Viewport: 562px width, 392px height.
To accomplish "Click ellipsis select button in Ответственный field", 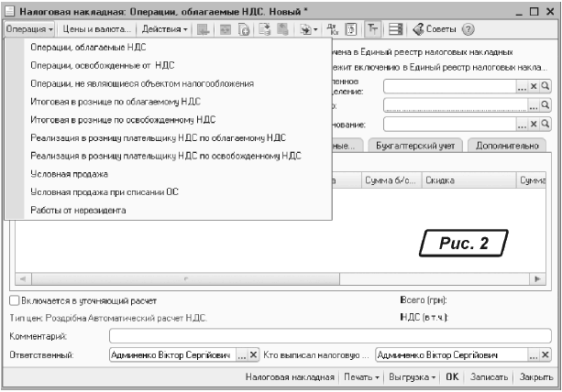I will (242, 354).
